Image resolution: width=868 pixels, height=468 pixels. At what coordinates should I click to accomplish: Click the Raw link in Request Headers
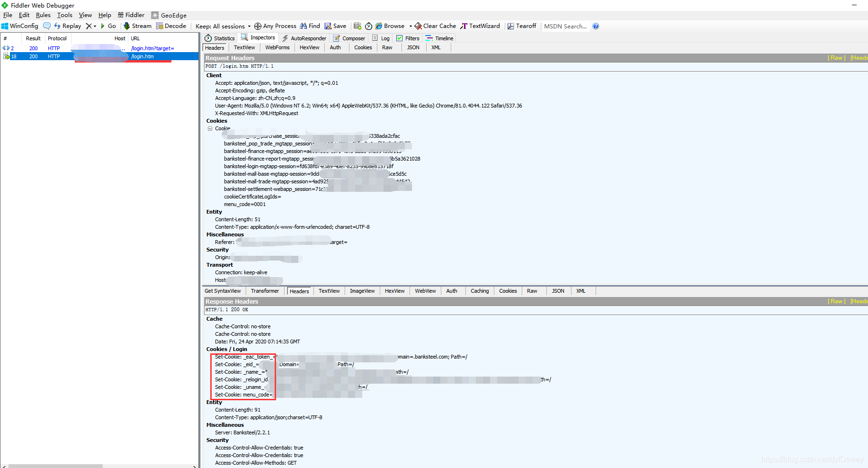coord(837,58)
